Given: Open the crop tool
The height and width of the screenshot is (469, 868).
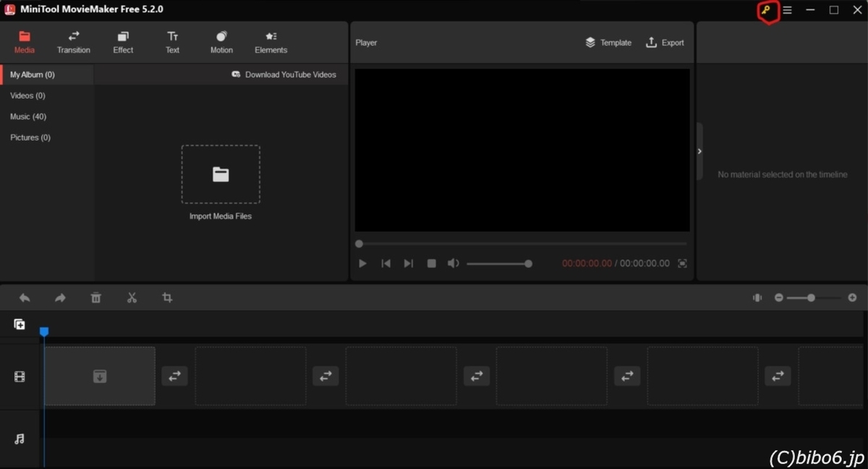Looking at the screenshot, I should [x=167, y=298].
